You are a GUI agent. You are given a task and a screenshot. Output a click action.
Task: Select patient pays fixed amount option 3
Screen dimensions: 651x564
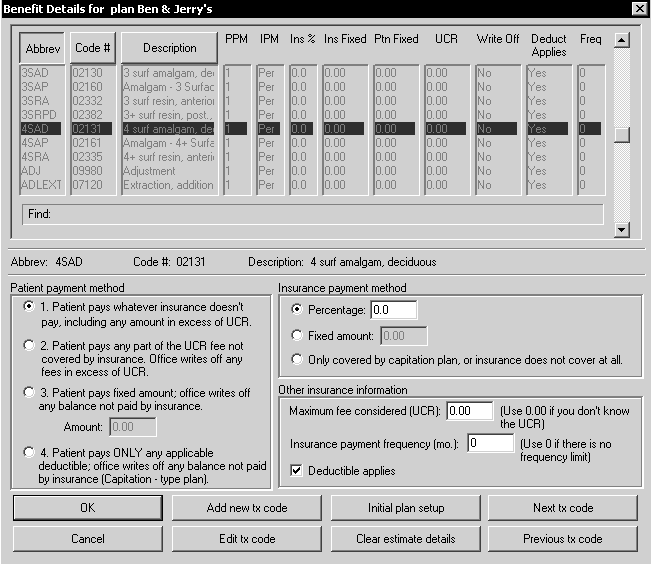(29, 392)
